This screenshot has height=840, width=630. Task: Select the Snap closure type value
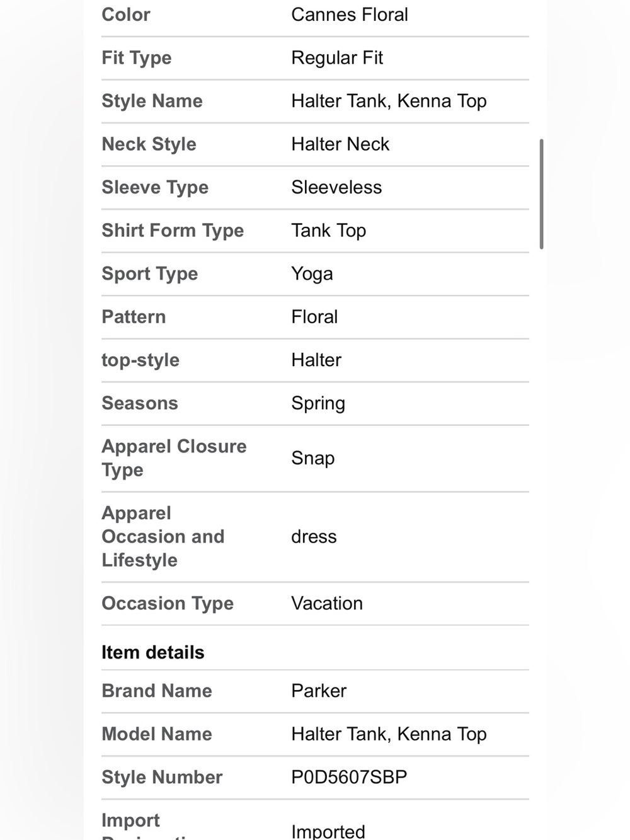coord(312,458)
